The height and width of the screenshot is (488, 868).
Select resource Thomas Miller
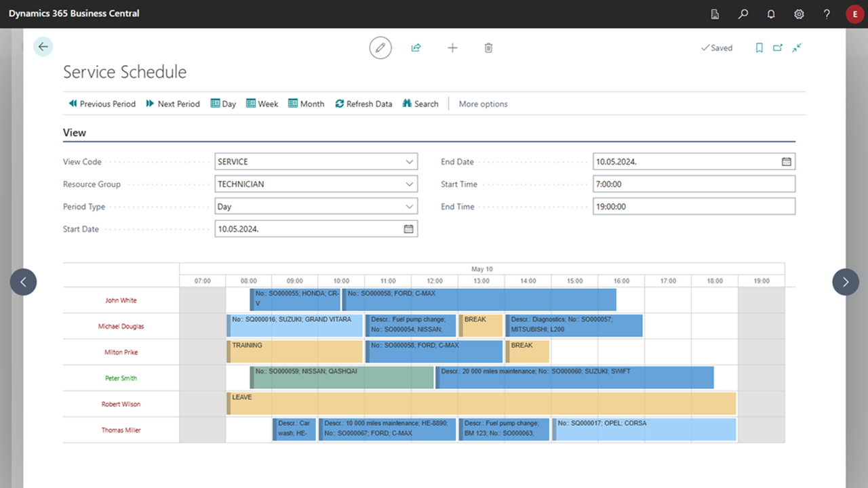121,430
